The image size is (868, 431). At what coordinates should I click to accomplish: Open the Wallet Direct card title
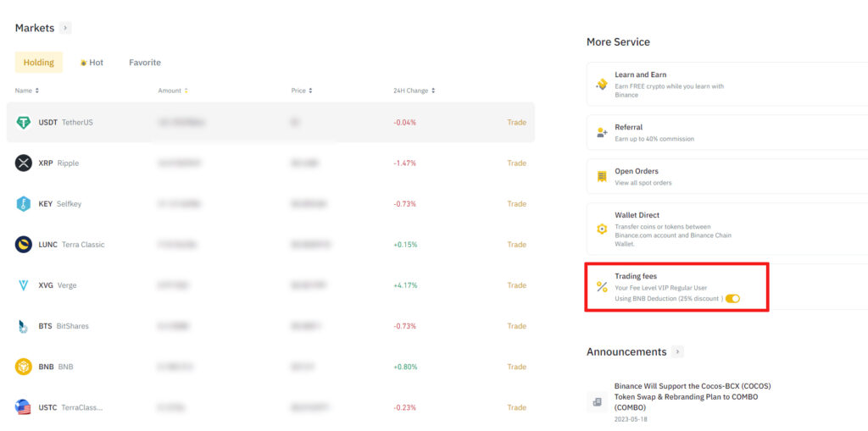[x=637, y=215]
